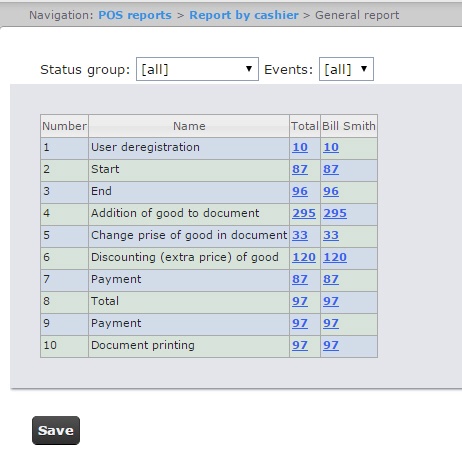Open Total count for User deregistration
Viewport: 462px width, 457px height.
click(300, 147)
